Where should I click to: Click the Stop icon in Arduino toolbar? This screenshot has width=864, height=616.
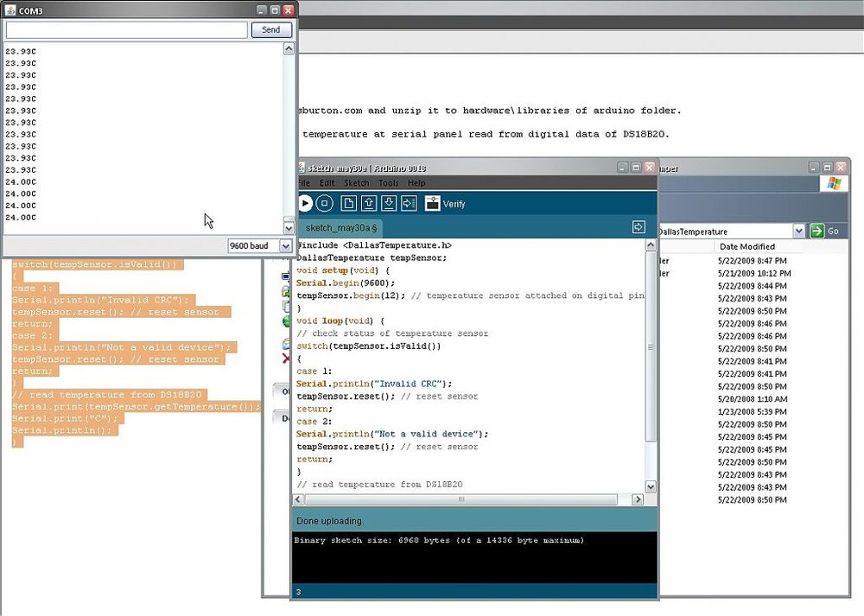[x=325, y=203]
